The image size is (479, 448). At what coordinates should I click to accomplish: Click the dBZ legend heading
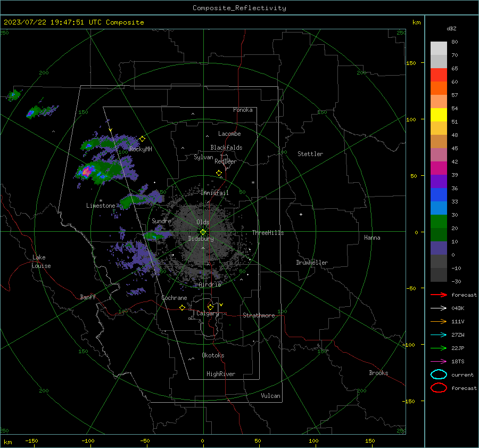point(451,29)
